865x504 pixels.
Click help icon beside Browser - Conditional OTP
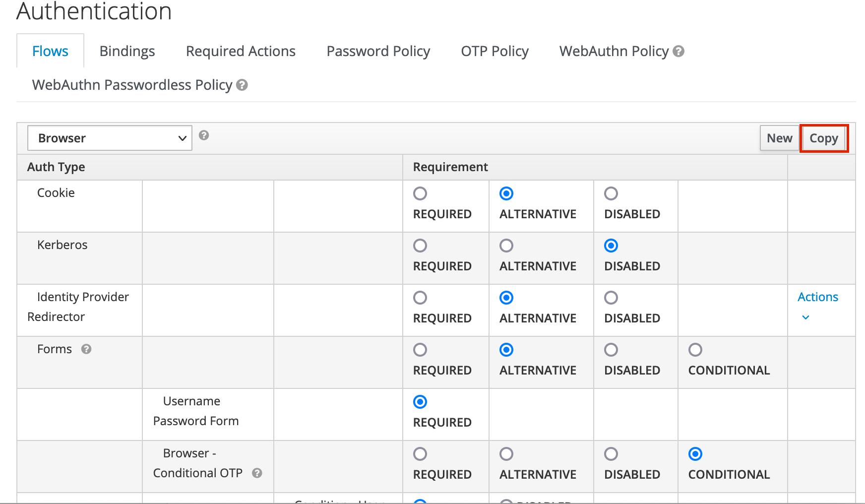tap(257, 473)
